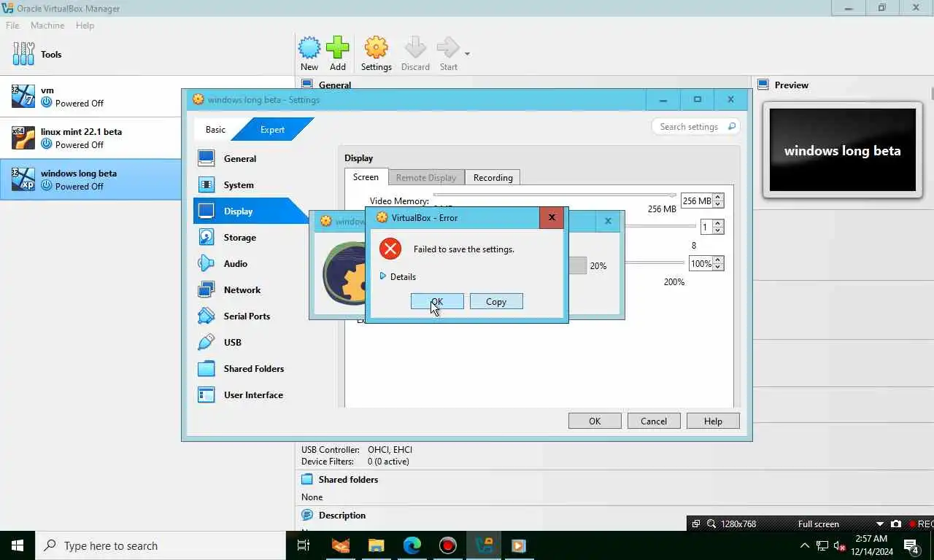Open Task View on the taskbar

pyautogui.click(x=304, y=545)
